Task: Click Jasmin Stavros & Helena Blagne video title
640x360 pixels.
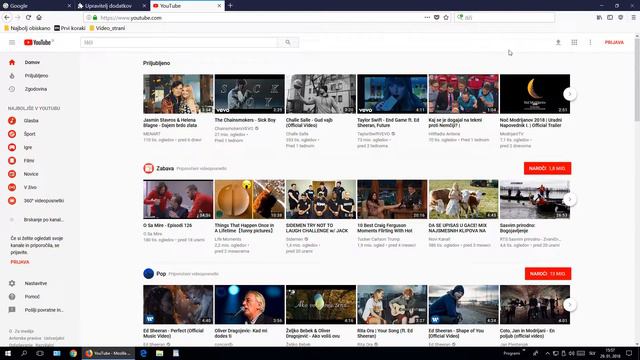Action: click(x=171, y=123)
